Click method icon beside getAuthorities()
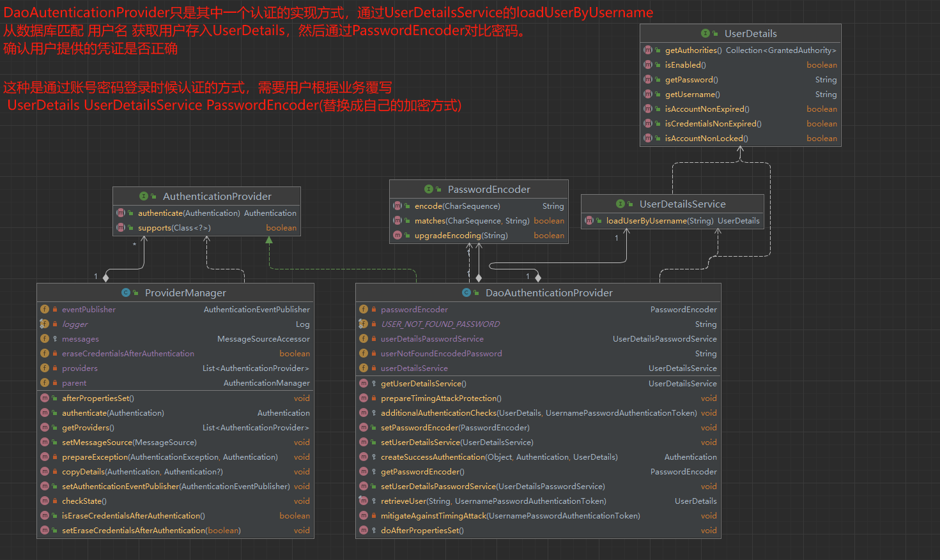 coord(648,50)
